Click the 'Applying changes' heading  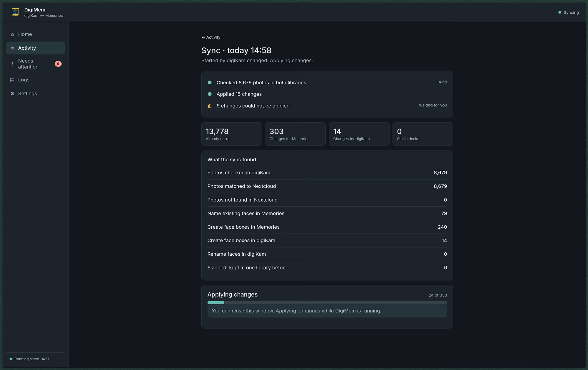[x=232, y=294]
